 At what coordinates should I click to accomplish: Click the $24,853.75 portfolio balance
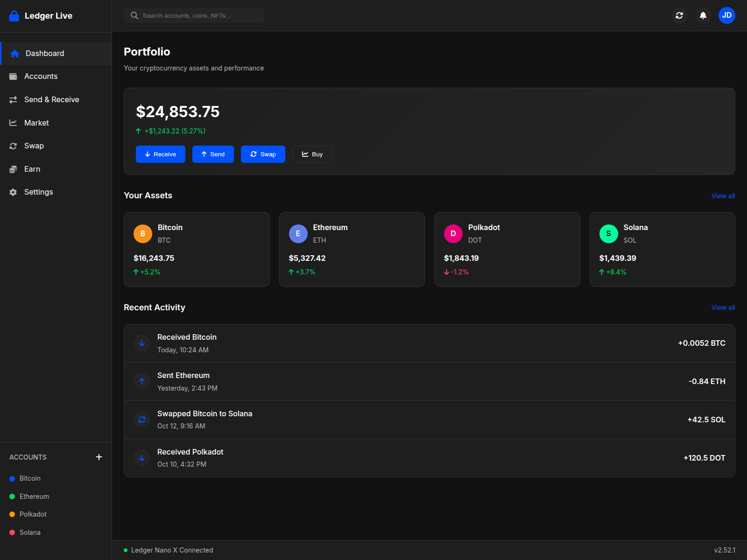click(x=177, y=112)
